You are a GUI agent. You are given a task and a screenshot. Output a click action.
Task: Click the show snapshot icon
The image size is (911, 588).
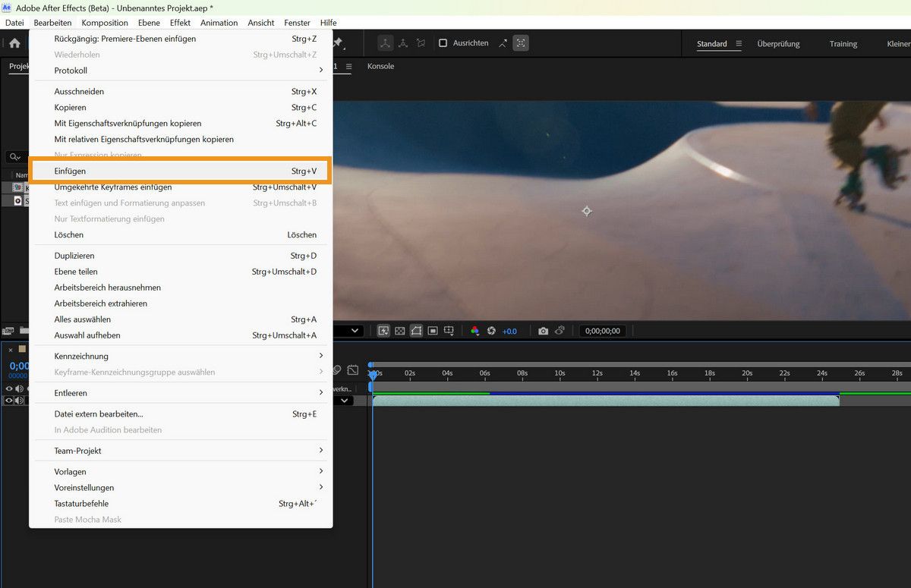tap(560, 331)
